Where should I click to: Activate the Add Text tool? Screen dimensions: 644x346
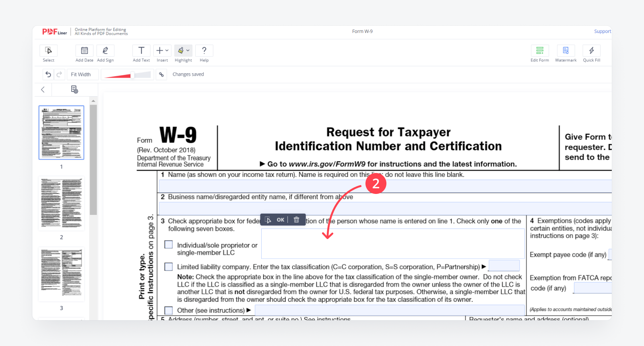coord(141,51)
